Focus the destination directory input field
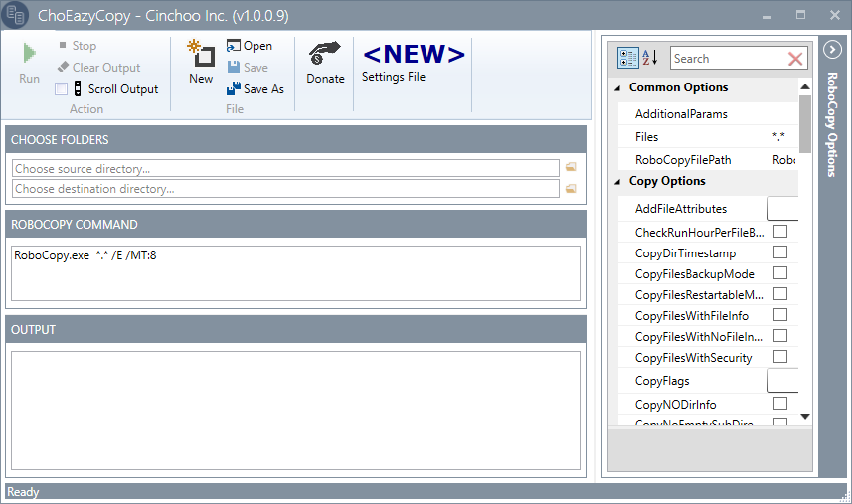 [285, 189]
